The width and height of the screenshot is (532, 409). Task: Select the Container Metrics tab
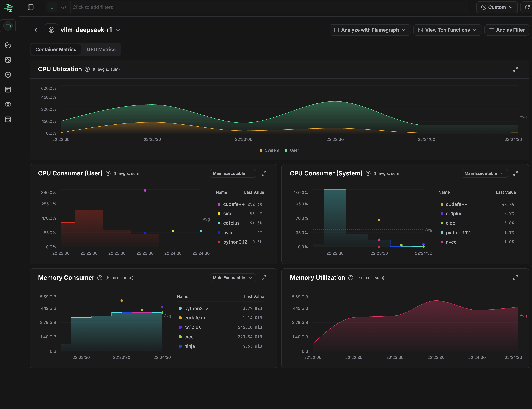coord(56,49)
